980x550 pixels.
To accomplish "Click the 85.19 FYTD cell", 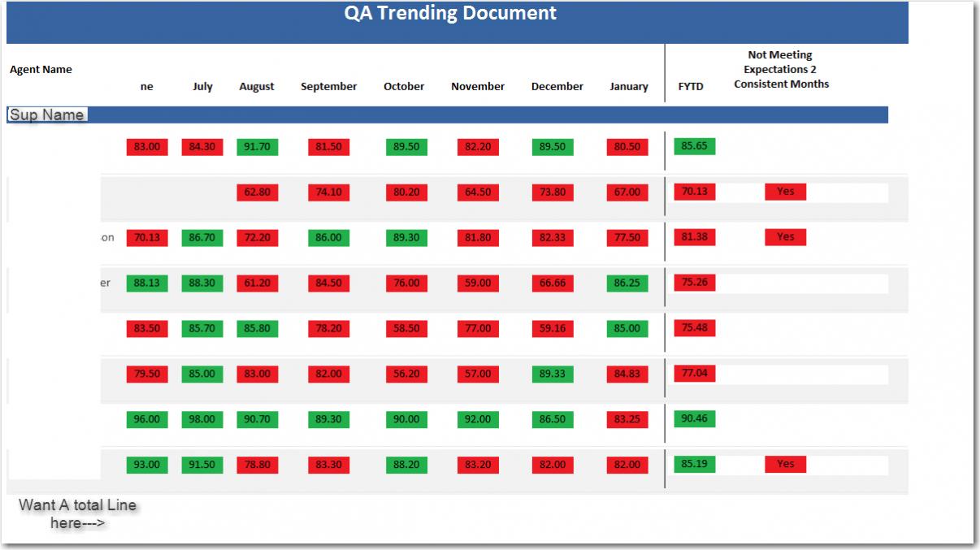I will (x=695, y=465).
